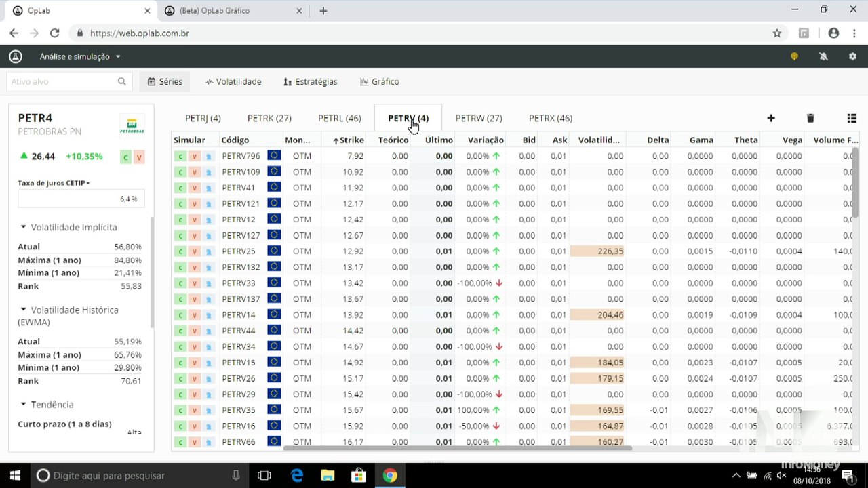The height and width of the screenshot is (488, 868).
Task: Open a new browser tab
Action: pos(323,10)
